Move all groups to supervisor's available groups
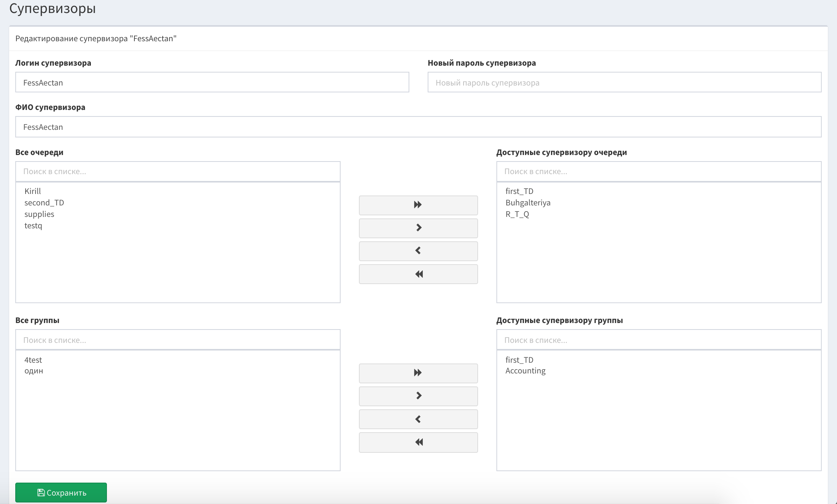Screen dimensions: 837x504 point(418,373)
